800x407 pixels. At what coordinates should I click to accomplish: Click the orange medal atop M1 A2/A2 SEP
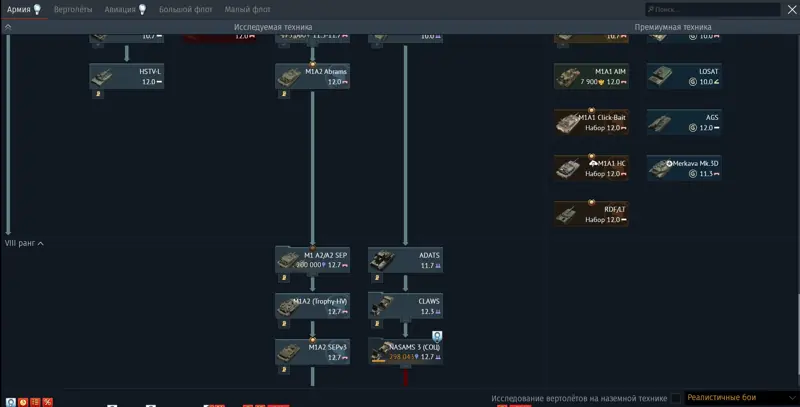[312, 248]
